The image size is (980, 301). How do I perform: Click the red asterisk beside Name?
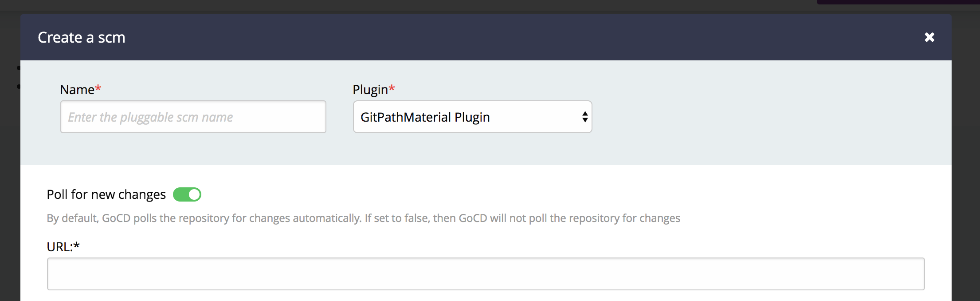coord(98,89)
